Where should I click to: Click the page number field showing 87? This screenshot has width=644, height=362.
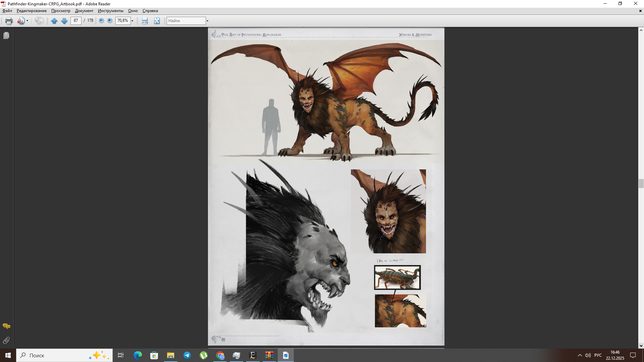pyautogui.click(x=76, y=21)
